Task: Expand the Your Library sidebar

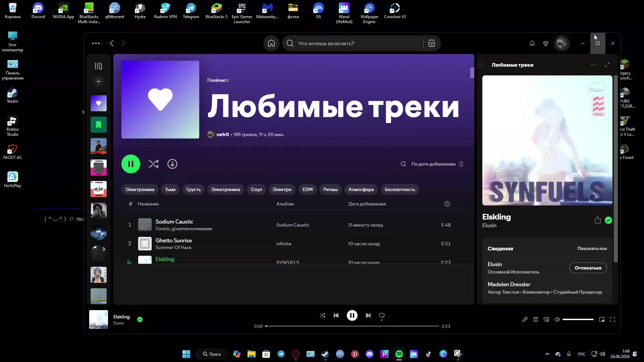Action: coord(99,66)
